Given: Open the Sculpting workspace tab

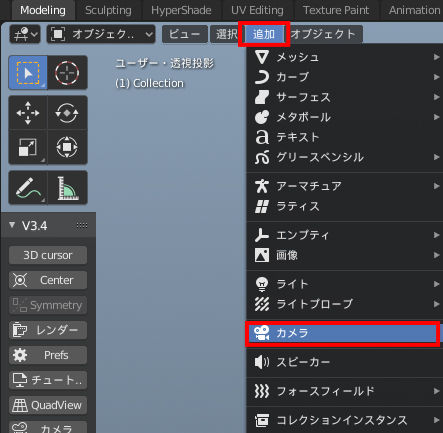Looking at the screenshot, I should [108, 10].
